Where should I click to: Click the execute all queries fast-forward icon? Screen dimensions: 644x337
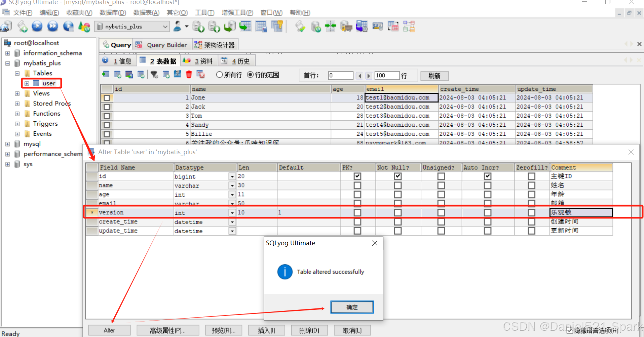click(53, 26)
